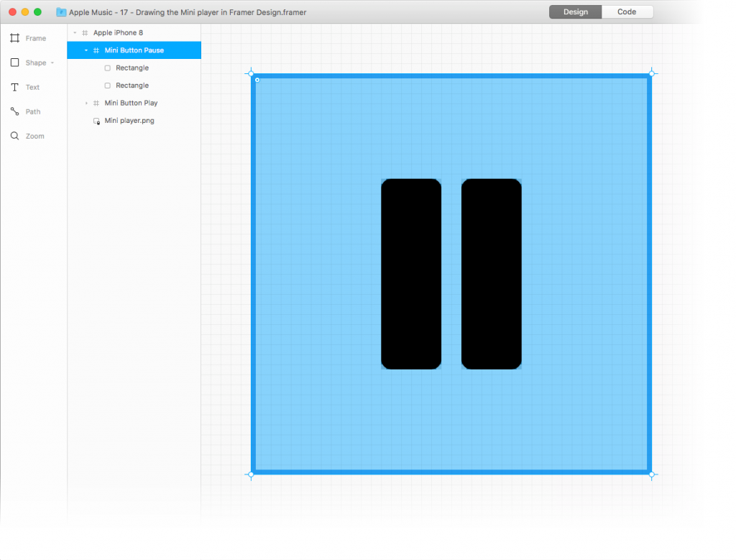Switch to the Code tab
The width and height of the screenshot is (736, 560).
click(x=627, y=12)
